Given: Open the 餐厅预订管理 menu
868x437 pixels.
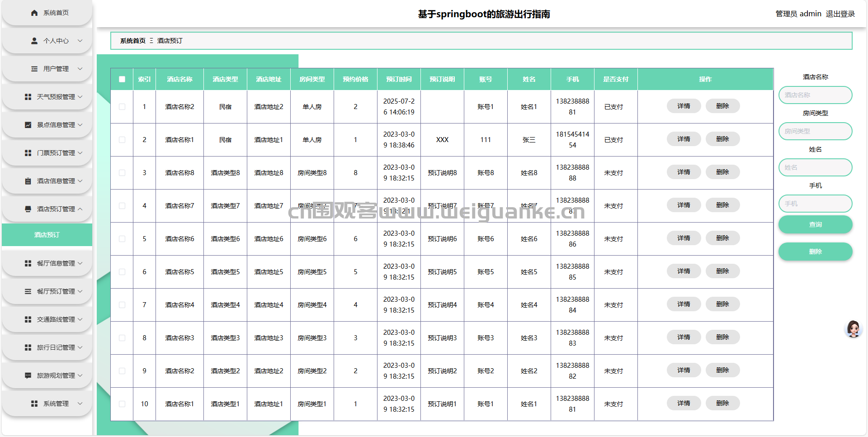Looking at the screenshot, I should (x=47, y=291).
